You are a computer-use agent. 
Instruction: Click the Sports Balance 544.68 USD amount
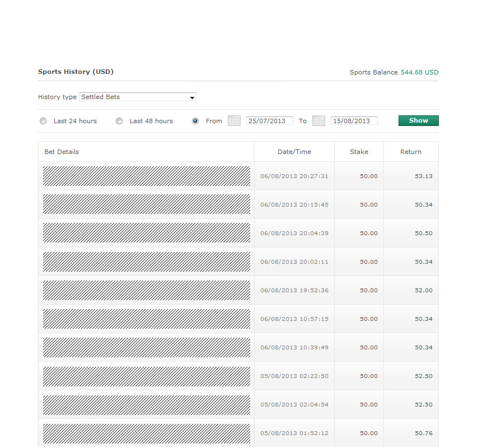pyautogui.click(x=419, y=72)
